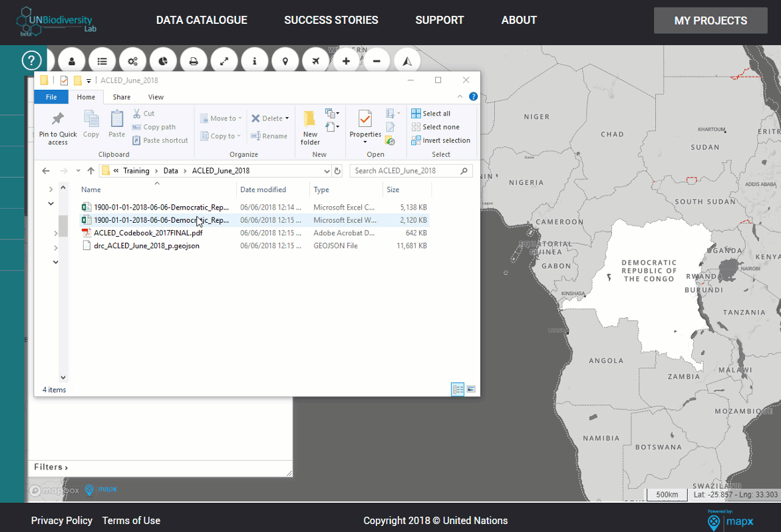Click Pin to Quick access in ribbon

(58, 128)
